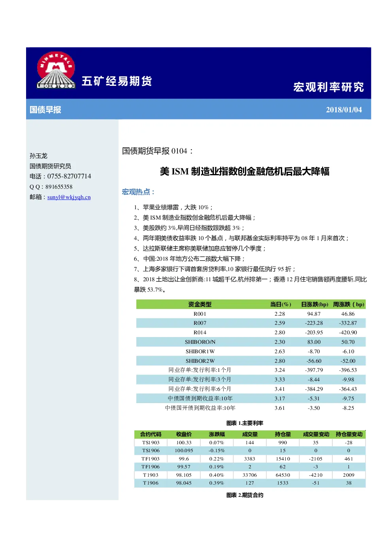Click the R001 row label
Screen dimensions: 392x555
tap(200, 314)
